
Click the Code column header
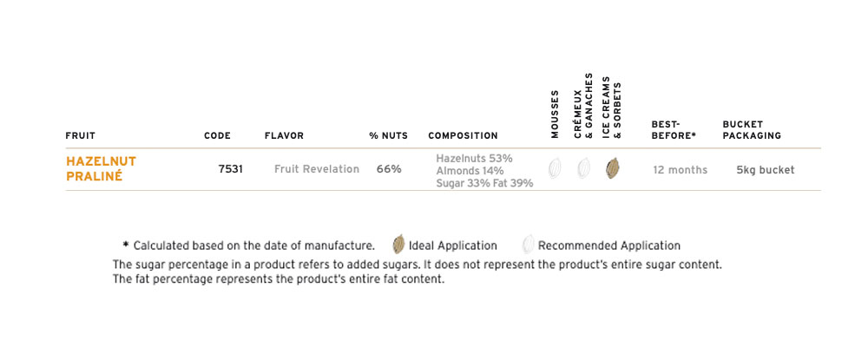click(217, 135)
